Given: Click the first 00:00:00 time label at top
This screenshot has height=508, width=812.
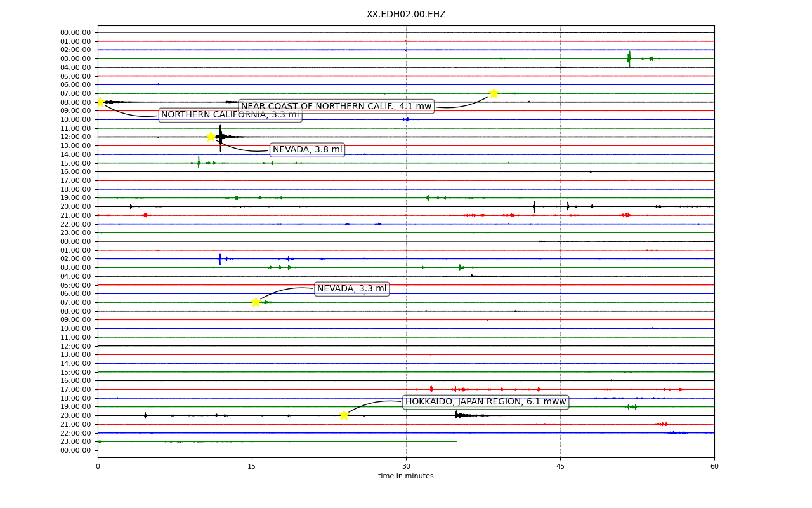Looking at the screenshot, I should tap(75, 32).
